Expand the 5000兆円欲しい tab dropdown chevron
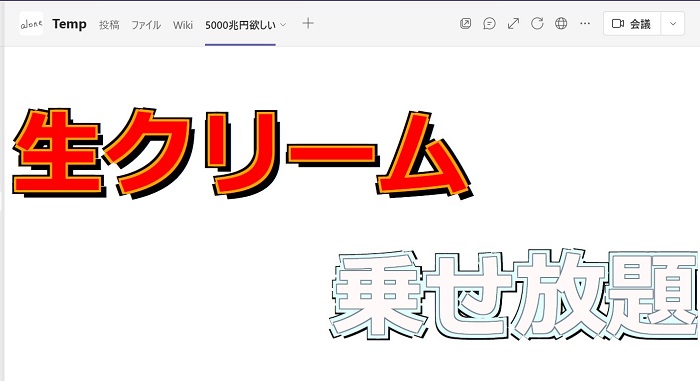The height and width of the screenshot is (381, 700). 283,25
